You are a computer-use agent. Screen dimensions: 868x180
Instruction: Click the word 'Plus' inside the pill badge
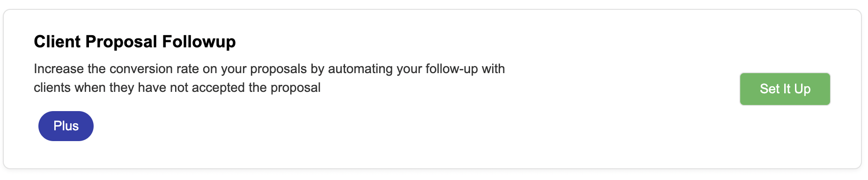pos(66,126)
